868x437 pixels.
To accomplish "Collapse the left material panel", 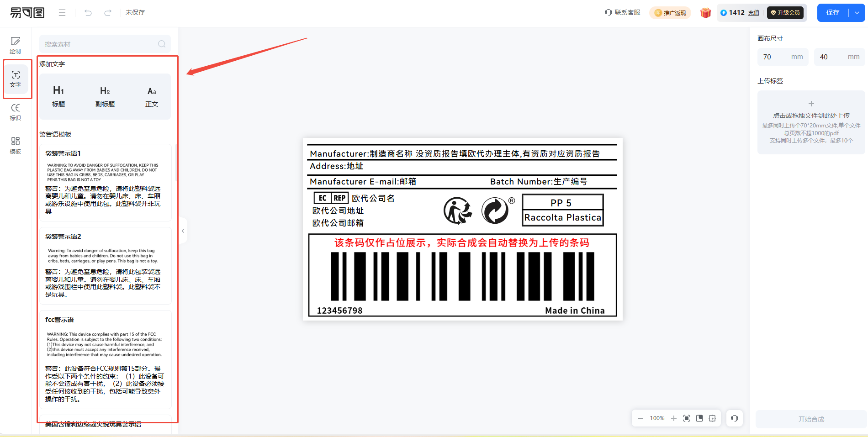I will point(183,231).
